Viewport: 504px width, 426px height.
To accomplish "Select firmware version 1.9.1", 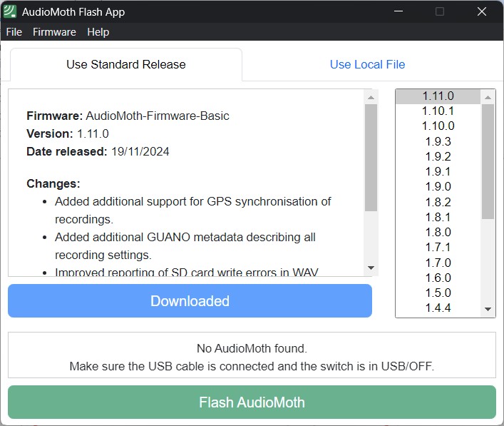I will click(x=438, y=171).
